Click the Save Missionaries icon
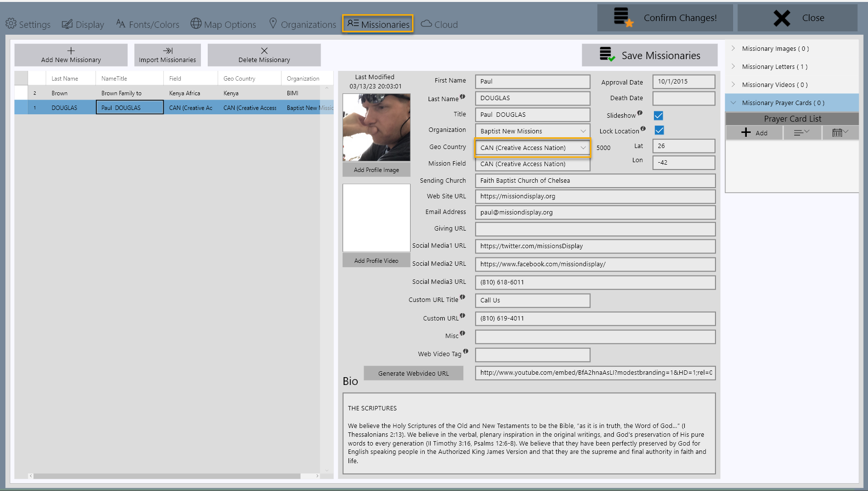Image resolution: width=868 pixels, height=491 pixels. [x=606, y=54]
